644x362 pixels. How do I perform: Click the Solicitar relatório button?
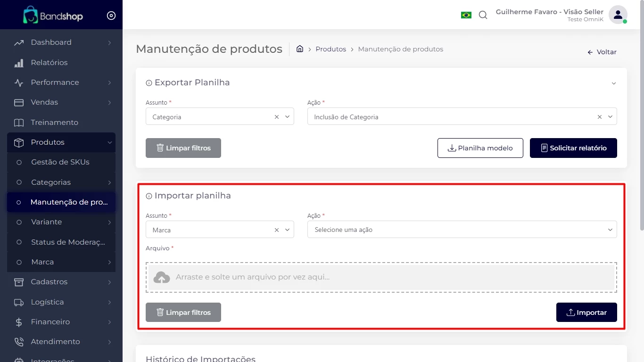(x=573, y=148)
